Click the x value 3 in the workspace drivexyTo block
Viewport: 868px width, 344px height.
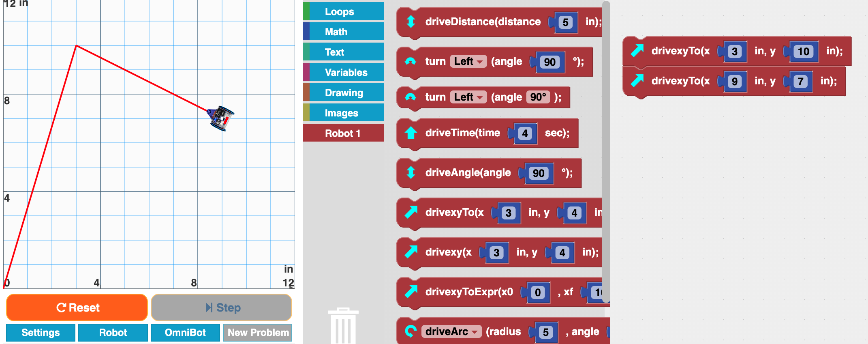[x=735, y=52]
